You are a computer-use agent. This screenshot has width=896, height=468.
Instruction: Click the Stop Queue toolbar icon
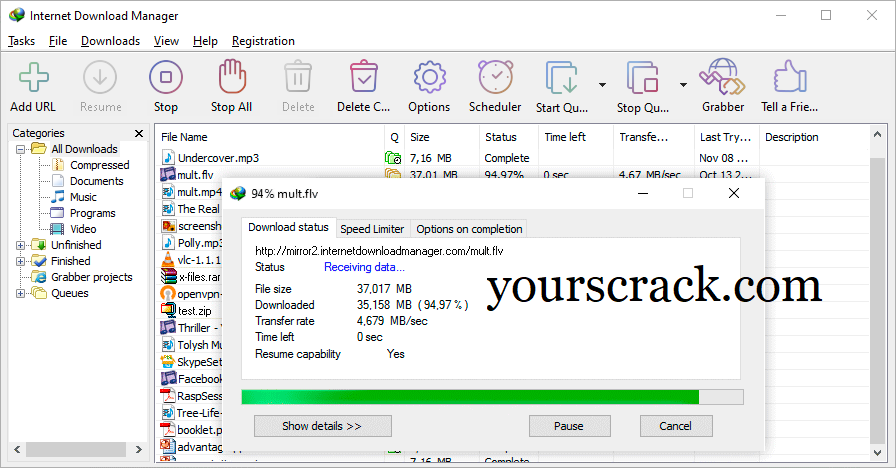click(642, 77)
